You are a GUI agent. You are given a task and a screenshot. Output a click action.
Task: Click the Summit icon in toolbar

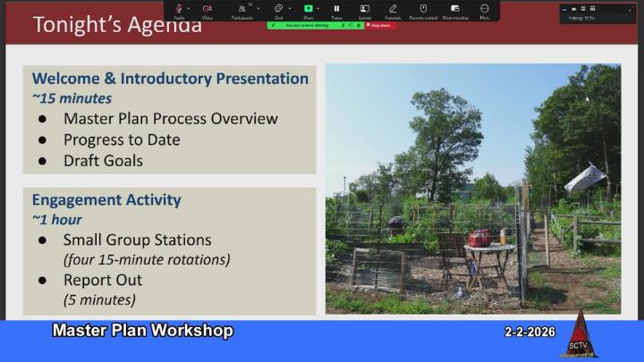(x=365, y=9)
